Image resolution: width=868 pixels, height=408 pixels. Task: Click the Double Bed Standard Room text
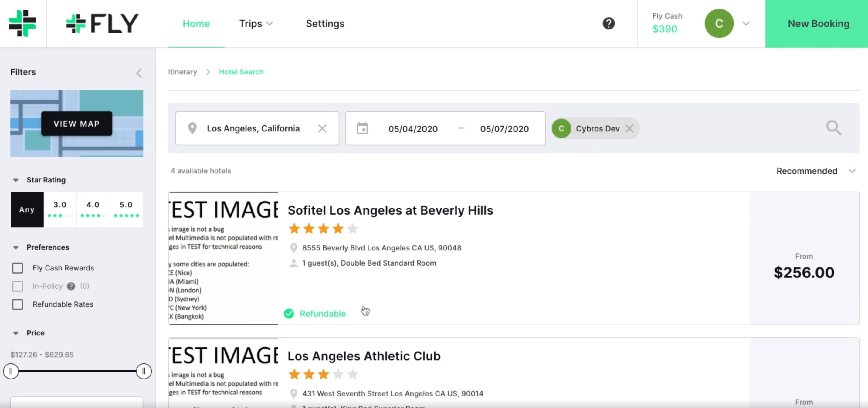click(x=388, y=263)
